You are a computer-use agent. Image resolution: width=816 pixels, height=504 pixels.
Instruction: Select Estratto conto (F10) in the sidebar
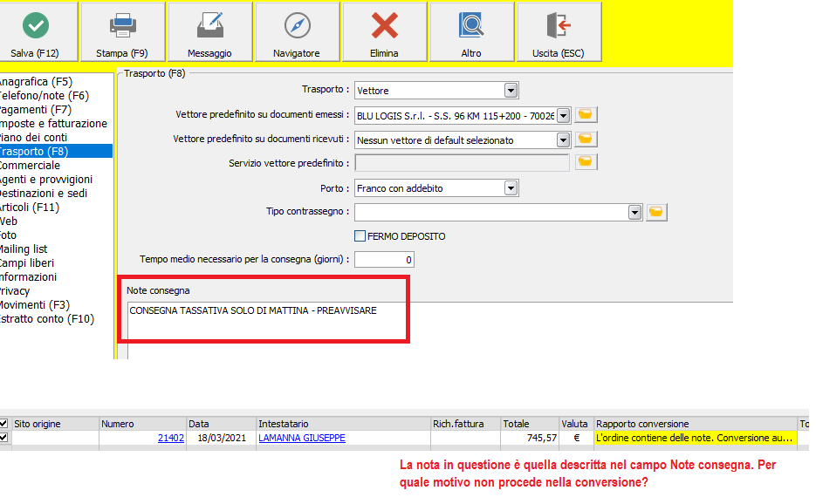pyautogui.click(x=47, y=319)
